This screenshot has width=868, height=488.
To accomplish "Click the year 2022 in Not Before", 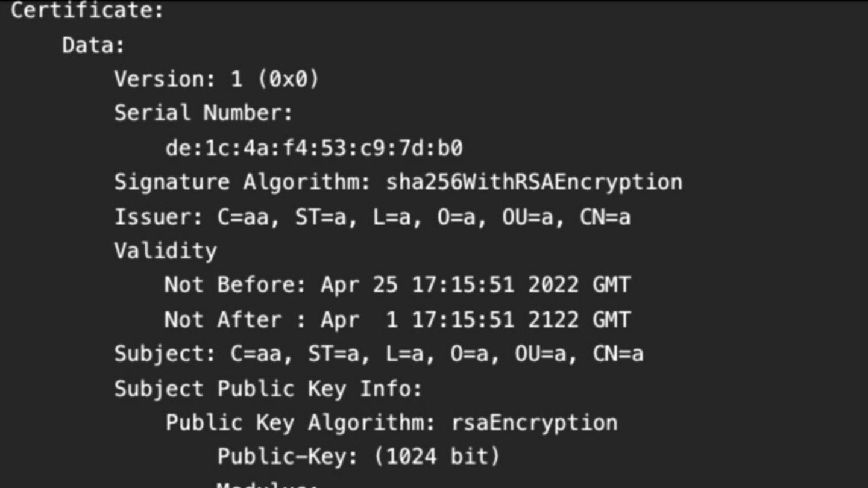I will [553, 284].
